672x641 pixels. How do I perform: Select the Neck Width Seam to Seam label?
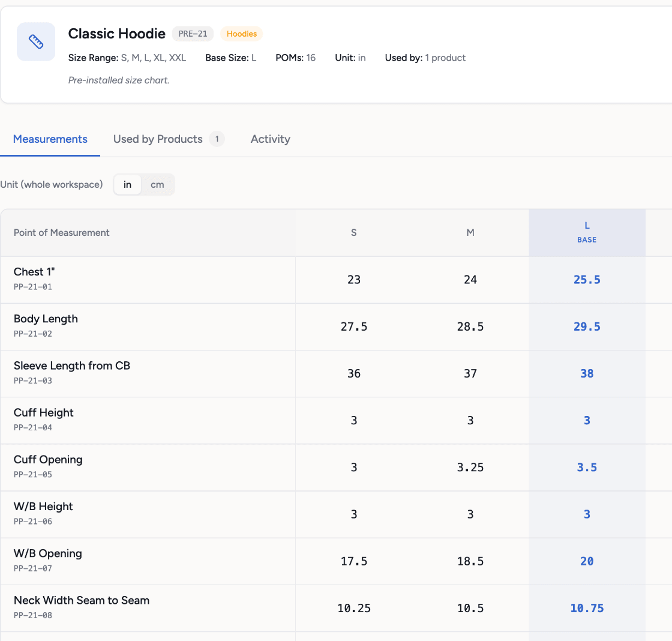[x=82, y=600]
